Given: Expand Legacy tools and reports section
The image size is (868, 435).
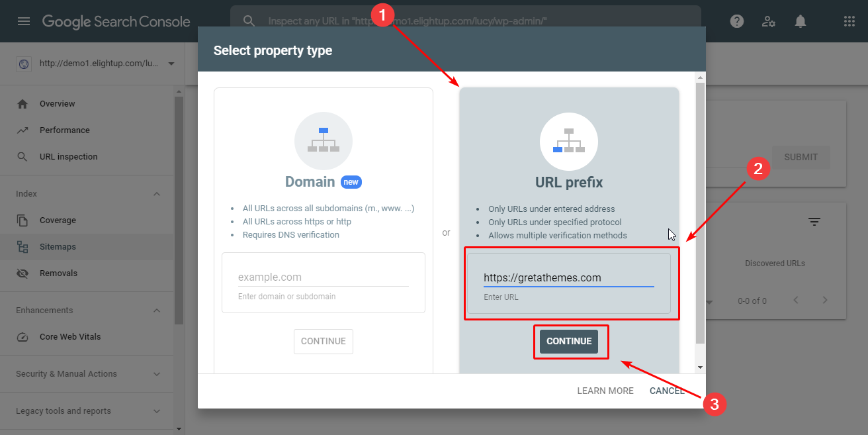Looking at the screenshot, I should (x=157, y=411).
